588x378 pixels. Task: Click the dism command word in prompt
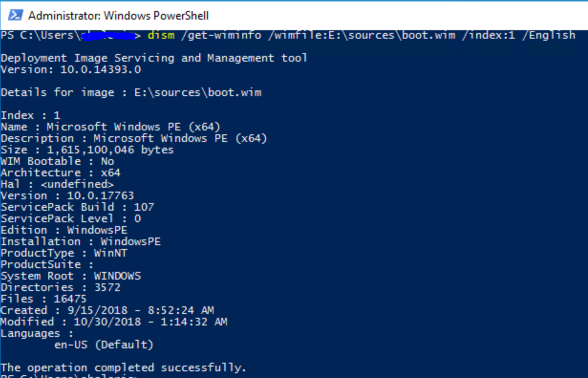point(161,35)
